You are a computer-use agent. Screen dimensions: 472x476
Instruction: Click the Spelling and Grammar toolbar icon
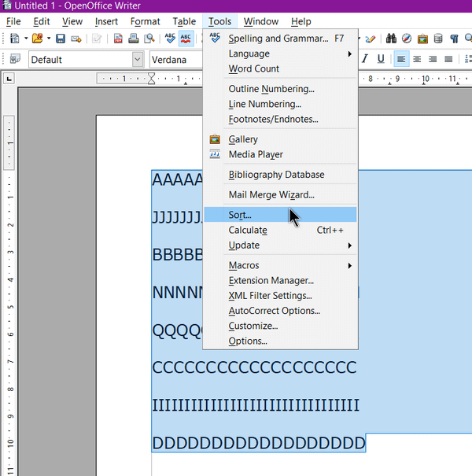[x=170, y=39]
